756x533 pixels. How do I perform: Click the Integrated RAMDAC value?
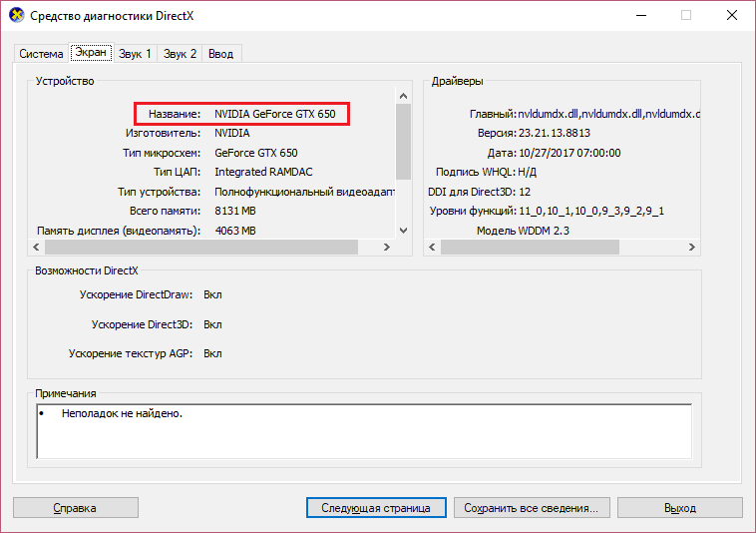coord(263,173)
